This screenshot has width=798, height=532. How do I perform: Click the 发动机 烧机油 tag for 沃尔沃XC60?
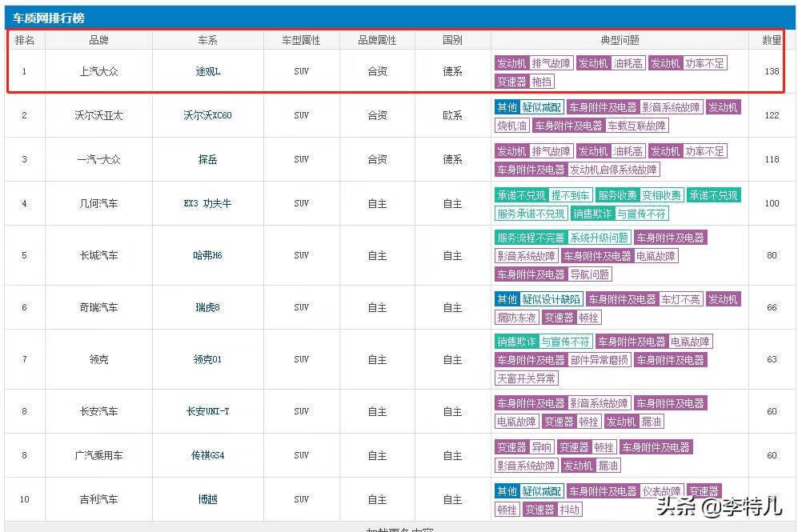(512, 126)
